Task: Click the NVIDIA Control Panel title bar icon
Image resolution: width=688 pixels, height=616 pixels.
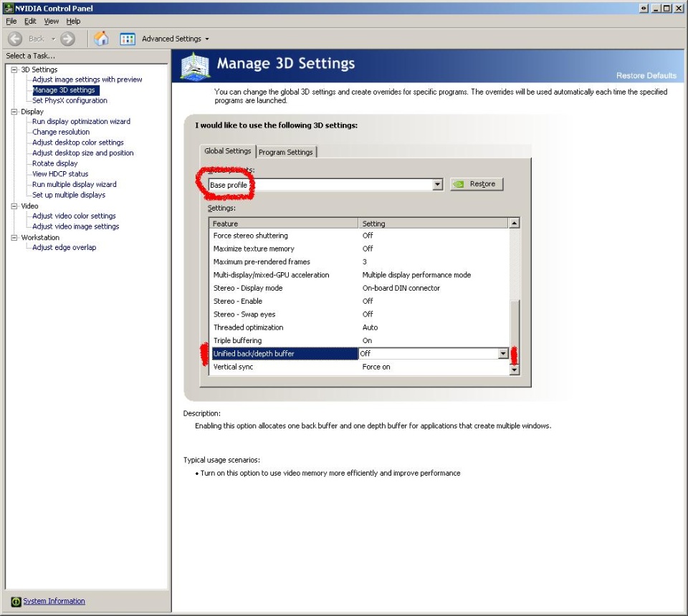Action: 9,8
